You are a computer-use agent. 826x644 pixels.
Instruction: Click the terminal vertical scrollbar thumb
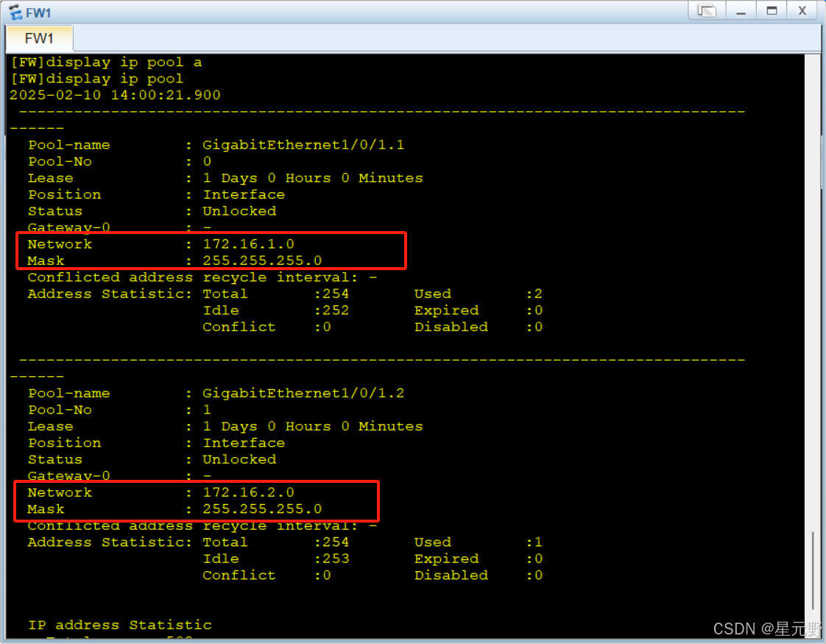click(813, 570)
